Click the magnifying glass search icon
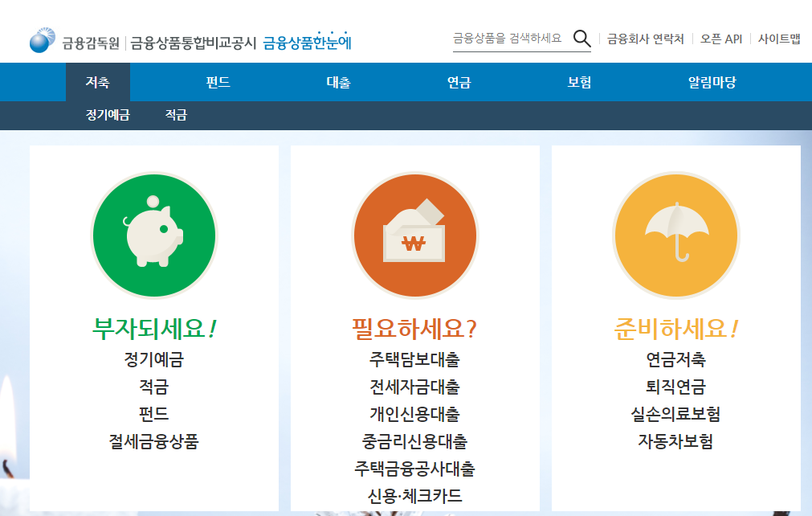The image size is (812, 516). click(581, 39)
